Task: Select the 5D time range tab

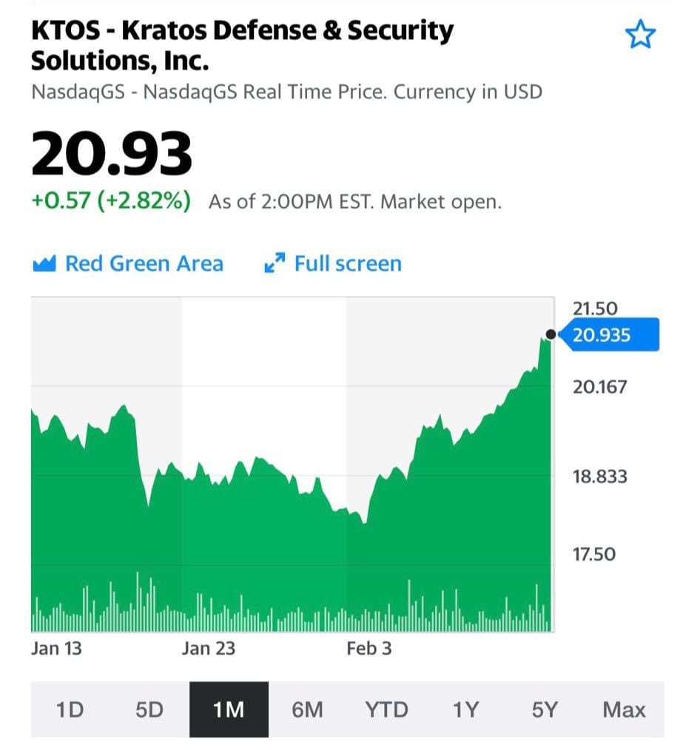Action: [149, 710]
